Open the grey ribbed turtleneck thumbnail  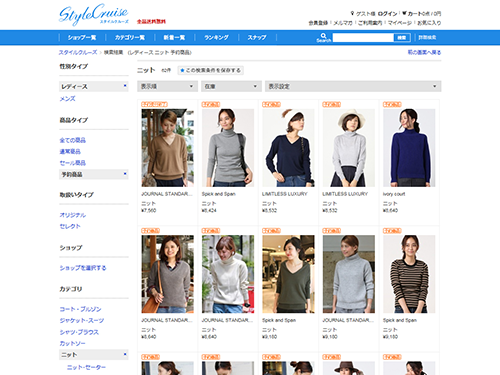point(228,148)
